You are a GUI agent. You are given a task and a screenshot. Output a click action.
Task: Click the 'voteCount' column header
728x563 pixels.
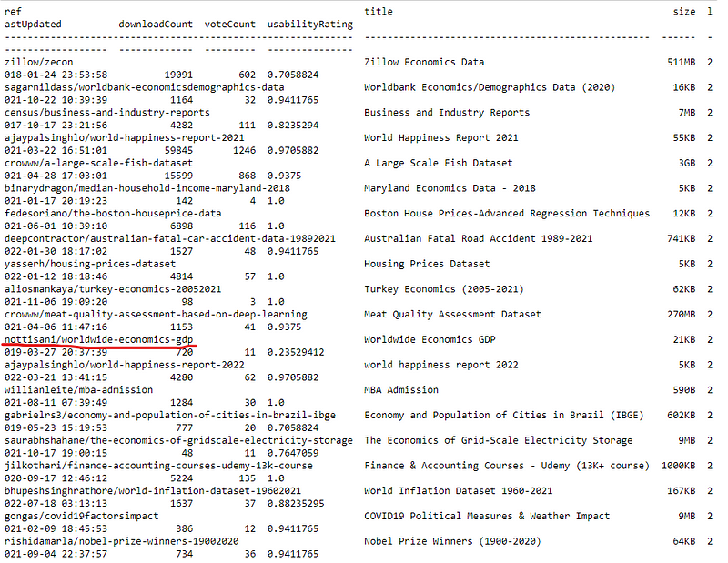(230, 25)
